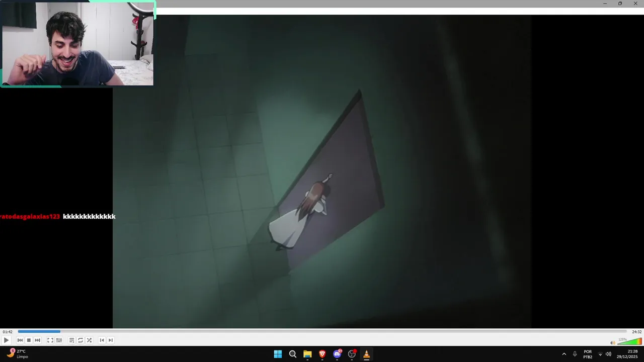
Task: Click the anime video frame area
Action: pos(322,171)
